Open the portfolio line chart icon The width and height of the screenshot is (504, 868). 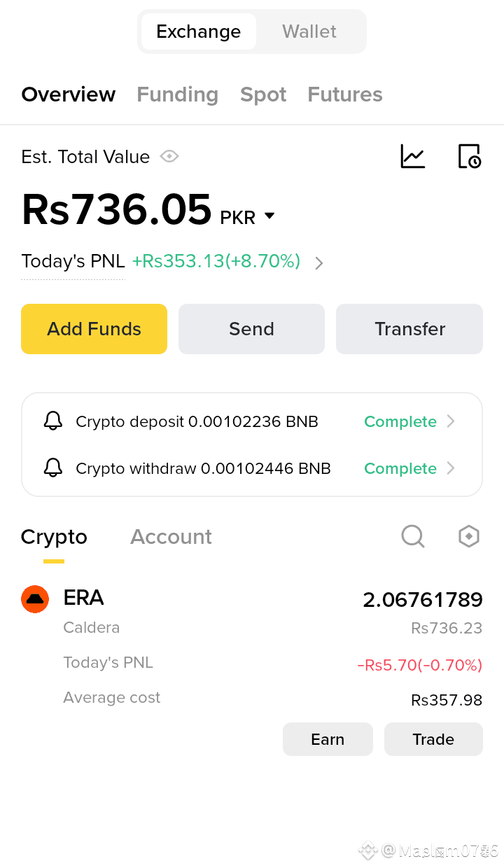pos(413,156)
